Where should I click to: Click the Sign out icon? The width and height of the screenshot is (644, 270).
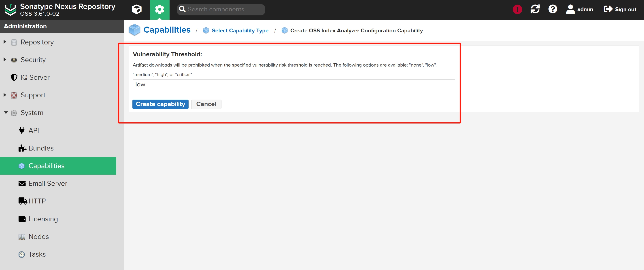pyautogui.click(x=608, y=9)
